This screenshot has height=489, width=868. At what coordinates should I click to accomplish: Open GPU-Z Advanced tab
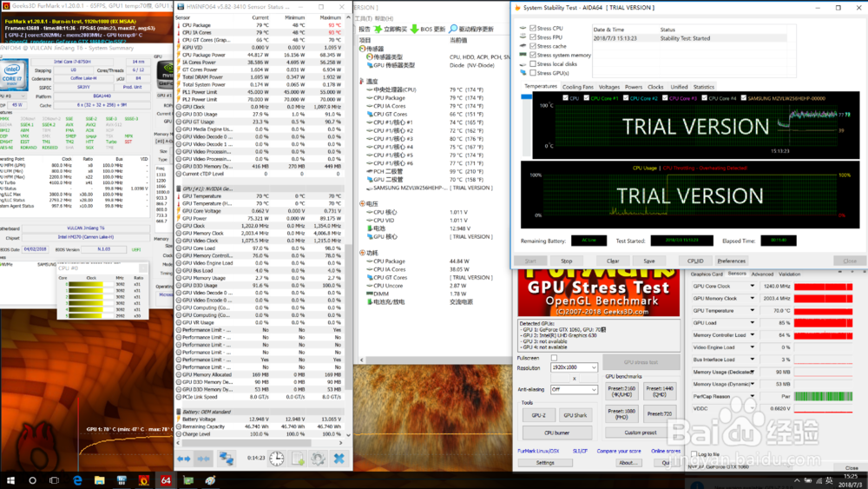(x=762, y=274)
